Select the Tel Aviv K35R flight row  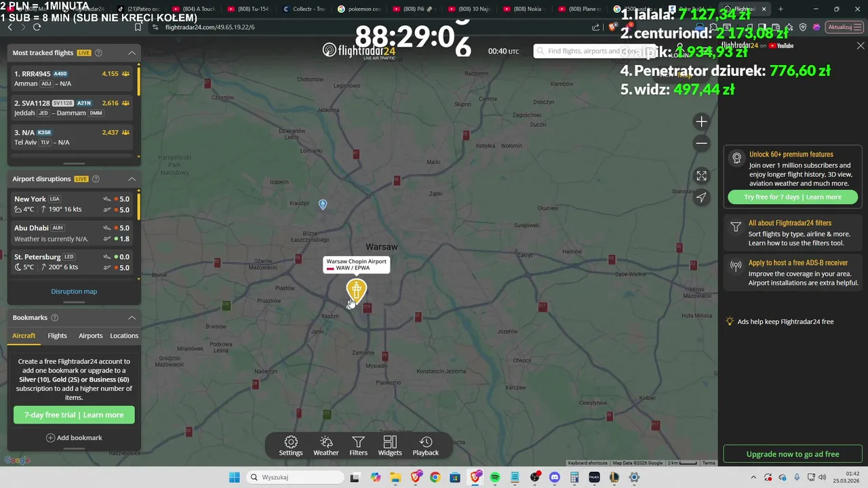pos(72,137)
